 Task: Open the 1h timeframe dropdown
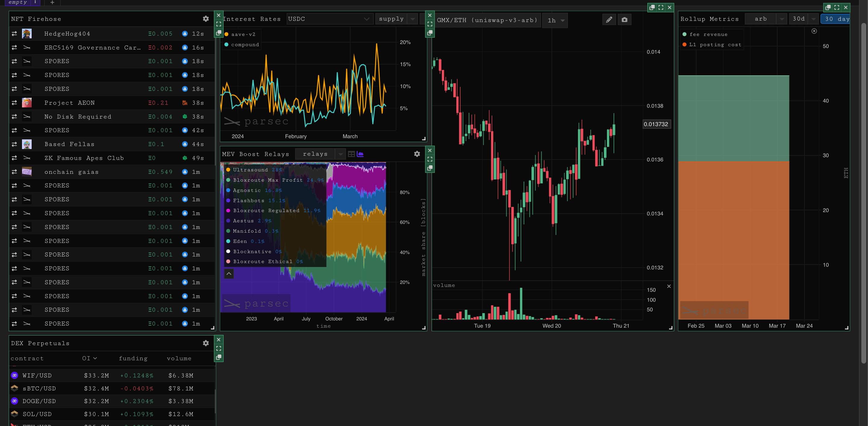pyautogui.click(x=555, y=20)
